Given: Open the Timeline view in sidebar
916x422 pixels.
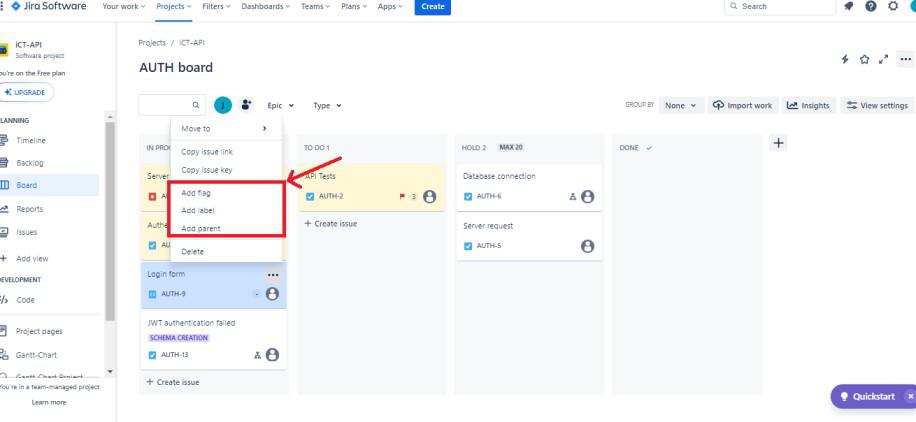Looking at the screenshot, I should (x=31, y=140).
